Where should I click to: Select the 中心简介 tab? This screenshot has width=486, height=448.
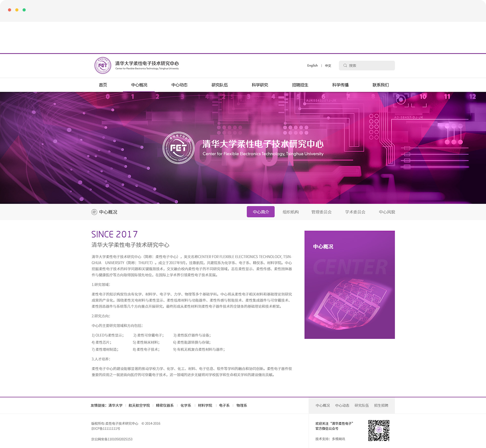coord(261,212)
